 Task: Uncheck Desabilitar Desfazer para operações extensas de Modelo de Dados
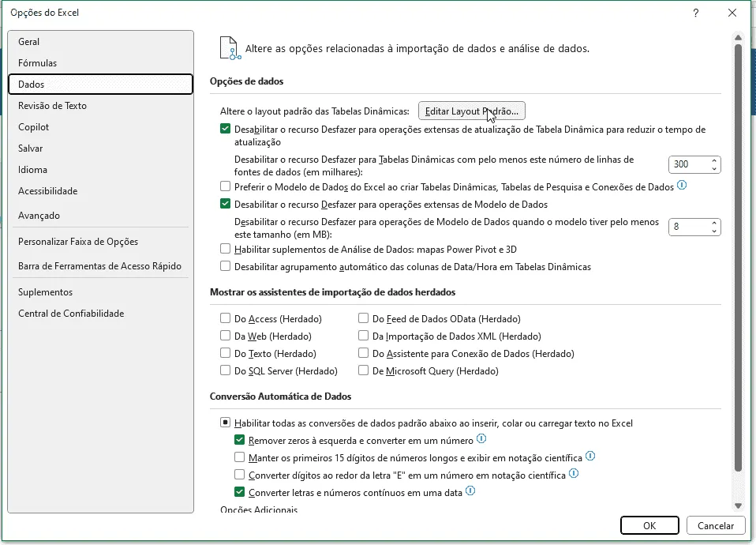(x=225, y=204)
